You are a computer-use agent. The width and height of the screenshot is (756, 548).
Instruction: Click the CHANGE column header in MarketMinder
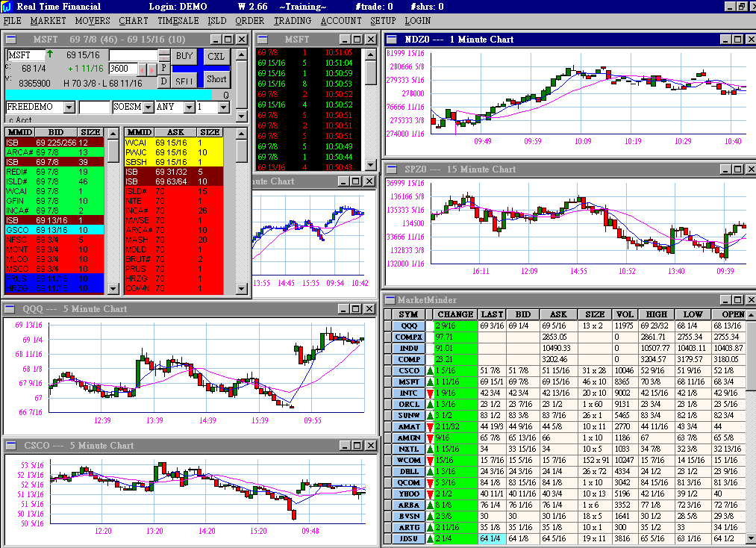pos(456,314)
